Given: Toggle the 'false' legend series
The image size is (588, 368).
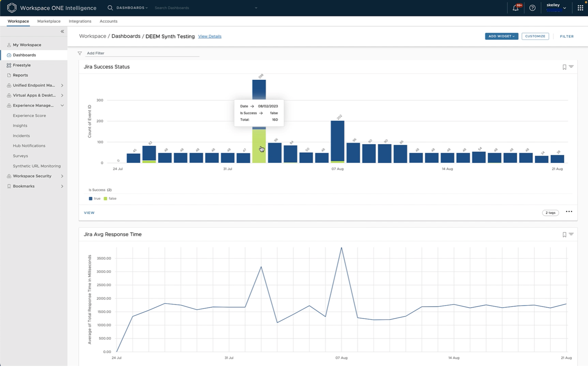Looking at the screenshot, I should click(x=110, y=199).
